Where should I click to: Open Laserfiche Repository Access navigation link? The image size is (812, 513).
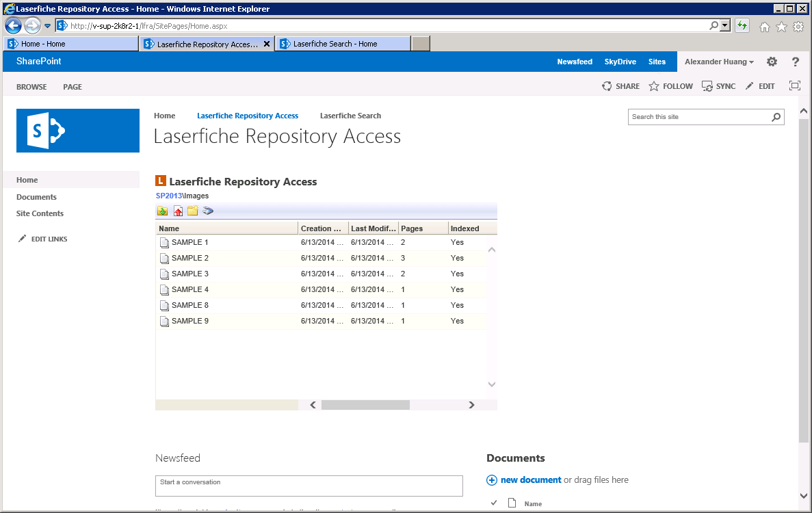pyautogui.click(x=248, y=116)
